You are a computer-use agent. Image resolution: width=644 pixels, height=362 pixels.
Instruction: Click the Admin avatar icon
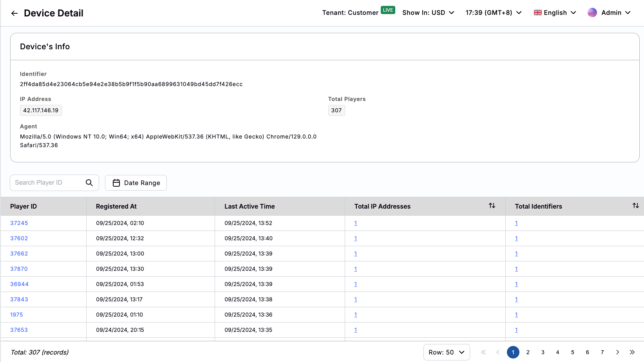pyautogui.click(x=592, y=13)
